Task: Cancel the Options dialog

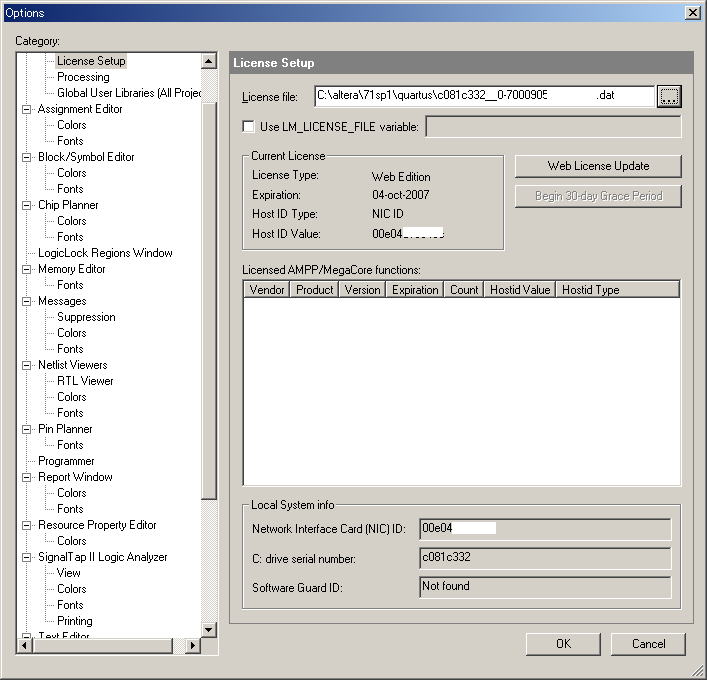Action: click(x=648, y=644)
